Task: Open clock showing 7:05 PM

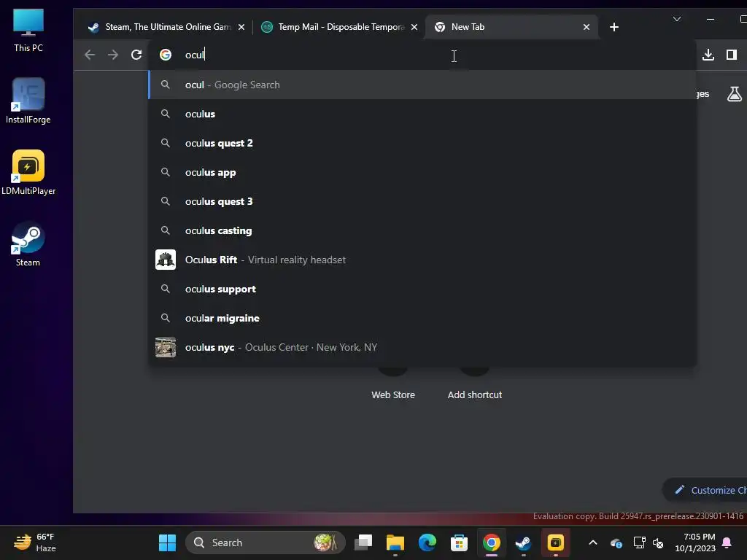Action: (x=695, y=542)
